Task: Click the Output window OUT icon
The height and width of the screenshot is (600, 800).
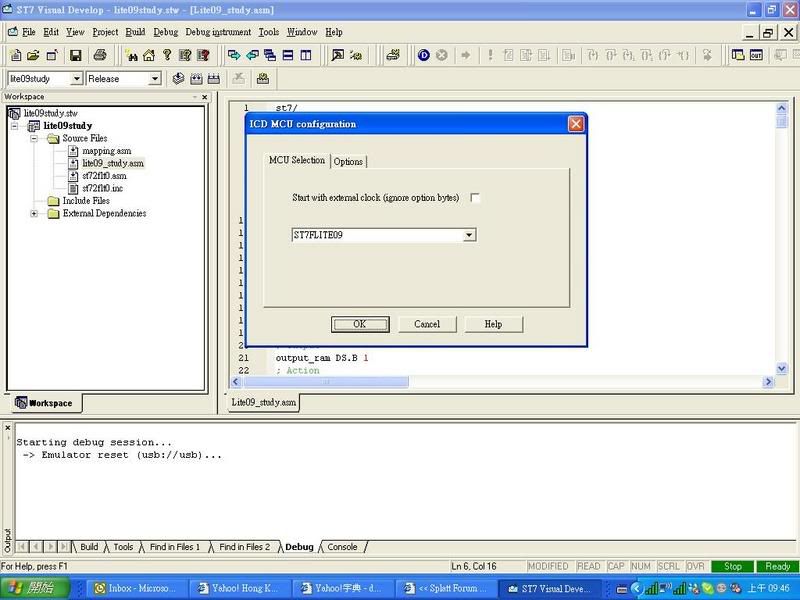Action: pos(756,55)
